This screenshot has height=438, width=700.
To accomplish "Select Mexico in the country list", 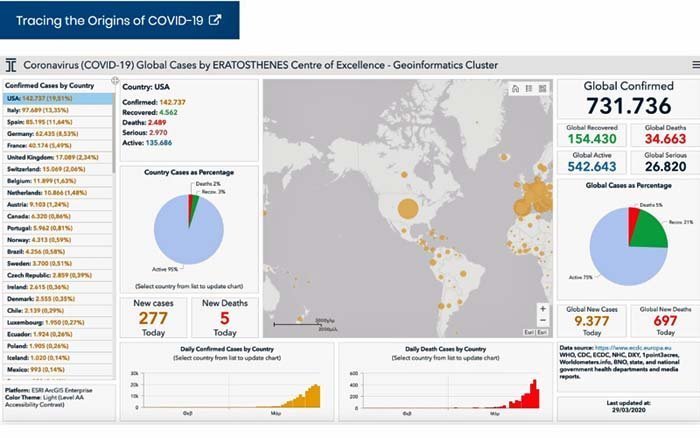I will click(x=58, y=370).
